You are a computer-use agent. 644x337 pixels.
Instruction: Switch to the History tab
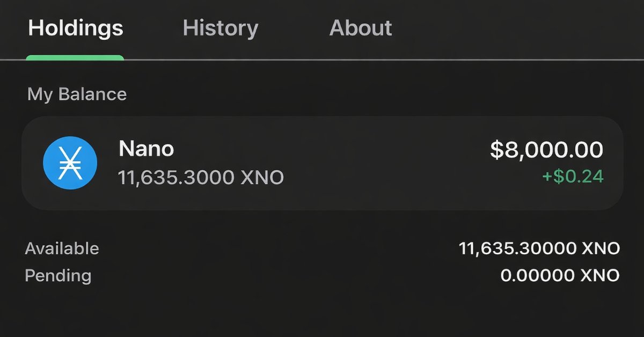(220, 28)
